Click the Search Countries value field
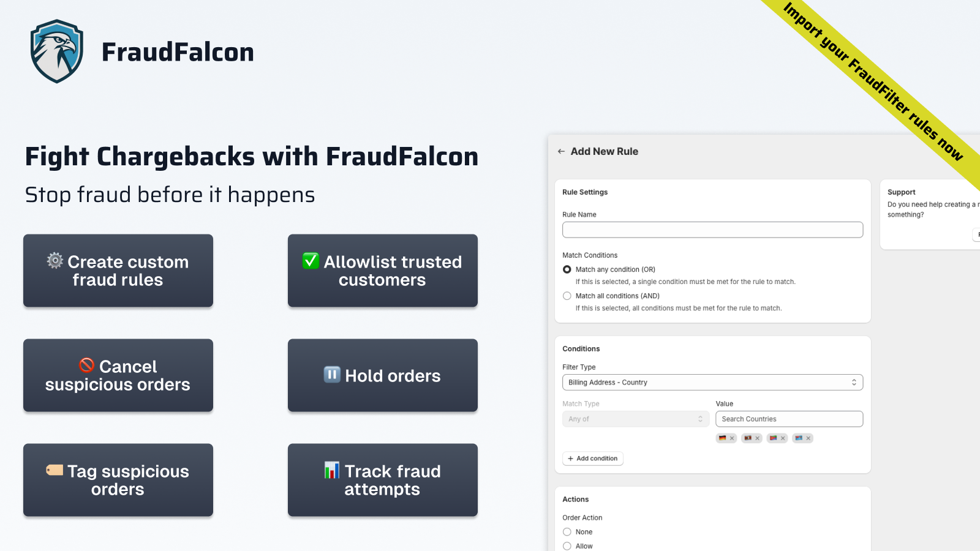980x551 pixels. coord(789,419)
